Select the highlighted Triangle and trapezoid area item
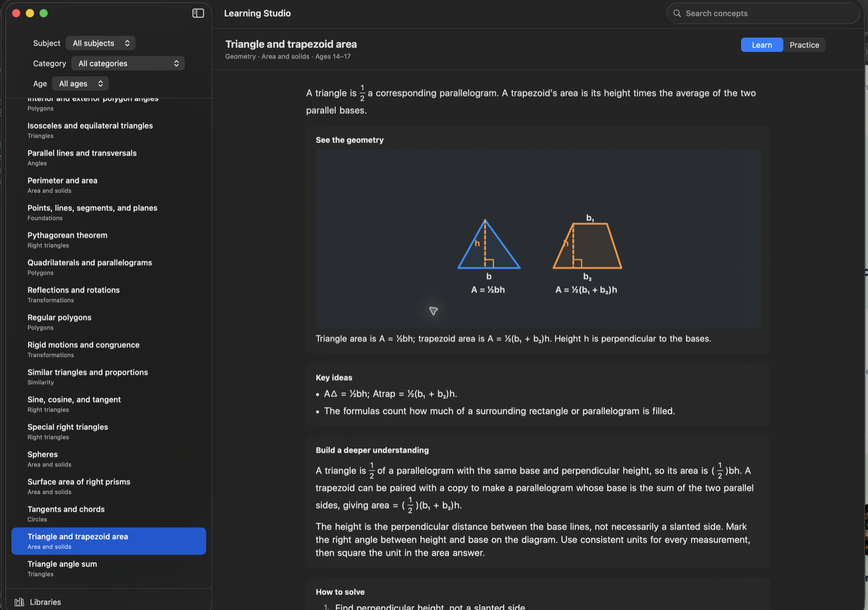Image resolution: width=868 pixels, height=610 pixels. tap(108, 541)
